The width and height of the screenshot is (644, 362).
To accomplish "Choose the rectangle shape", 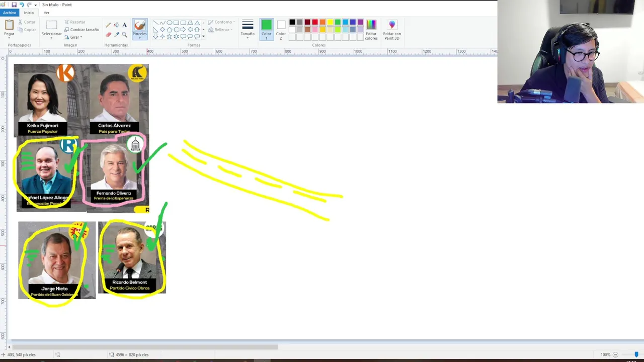I will (x=176, y=23).
